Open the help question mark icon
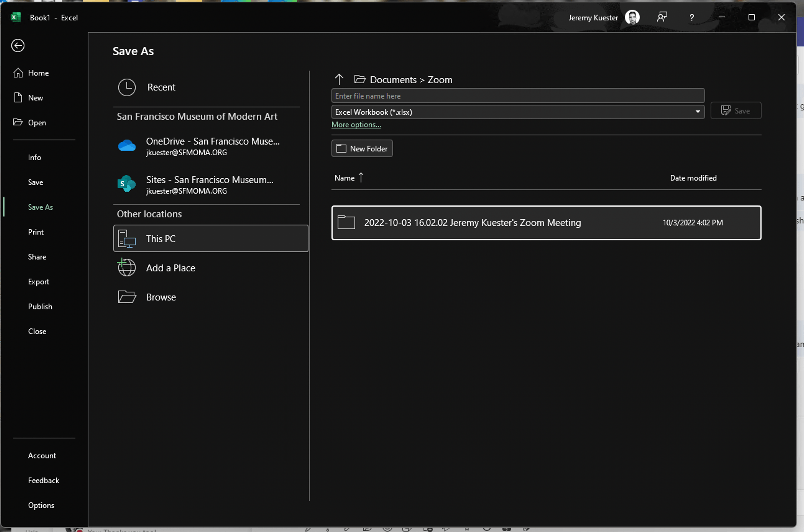Image resolution: width=804 pixels, height=532 pixels. 691,18
